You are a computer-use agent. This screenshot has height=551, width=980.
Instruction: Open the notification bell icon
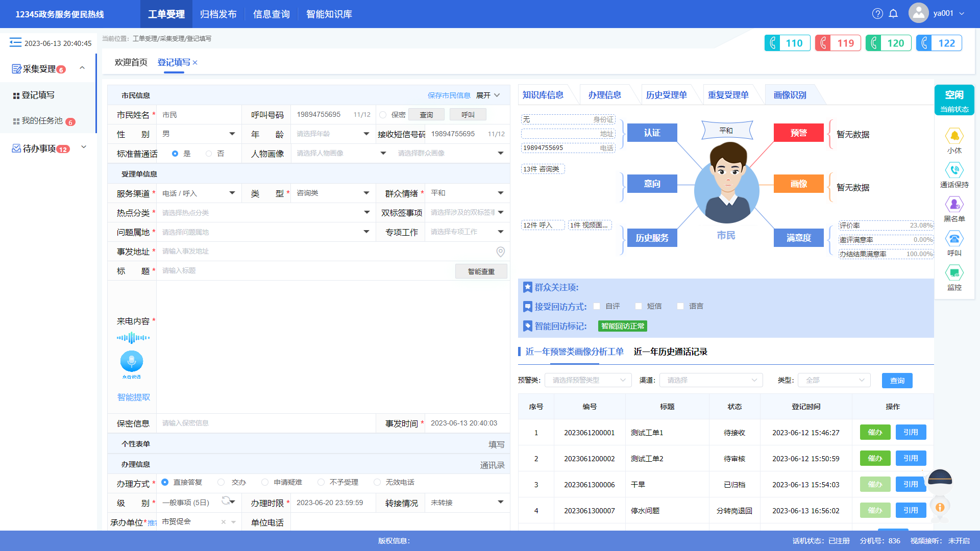click(x=893, y=14)
